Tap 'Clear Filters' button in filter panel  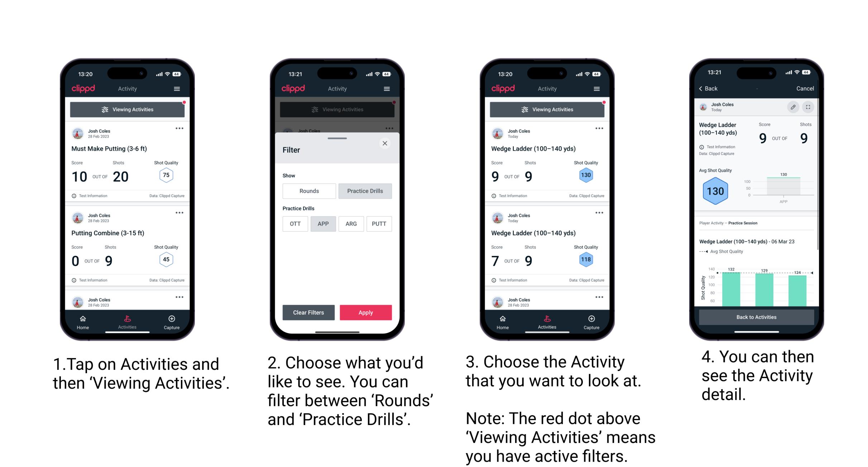click(308, 312)
